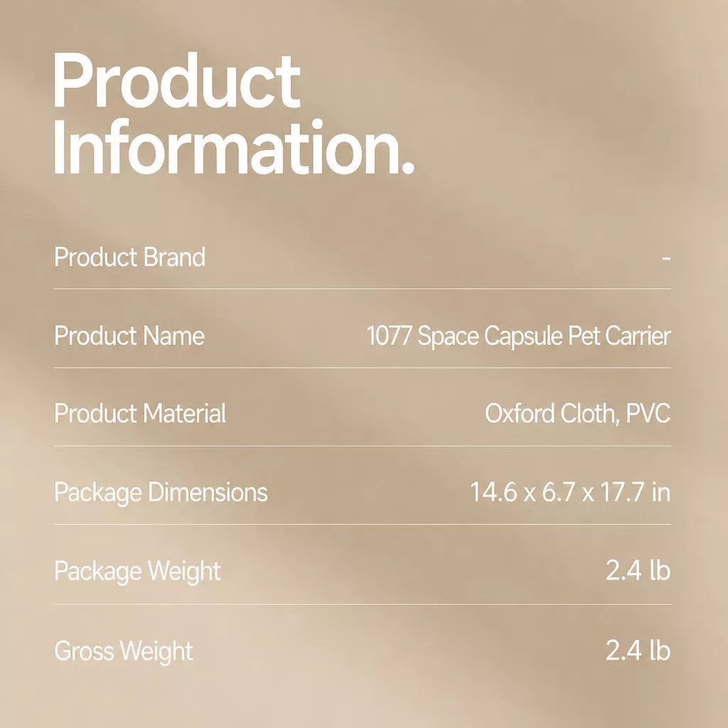This screenshot has height=728, width=728.
Task: Select the Gross Weight label
Action: click(124, 651)
